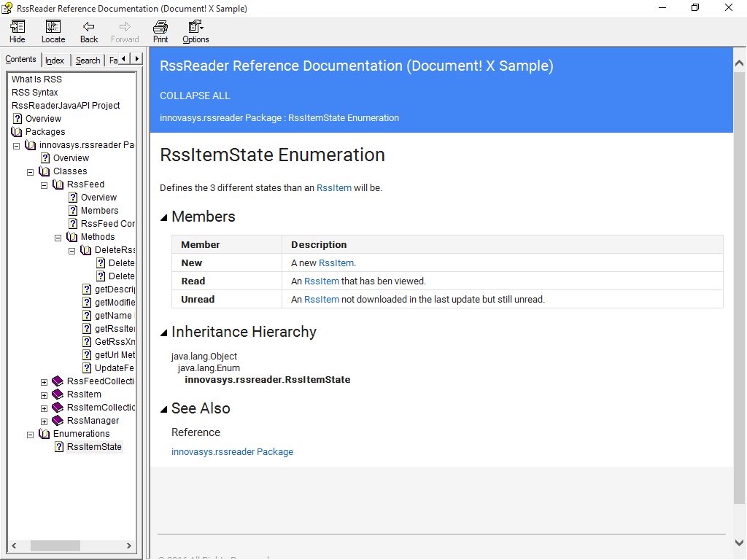Collapse the Members section triangle
Viewport: 747px width, 560px height.
click(x=164, y=217)
